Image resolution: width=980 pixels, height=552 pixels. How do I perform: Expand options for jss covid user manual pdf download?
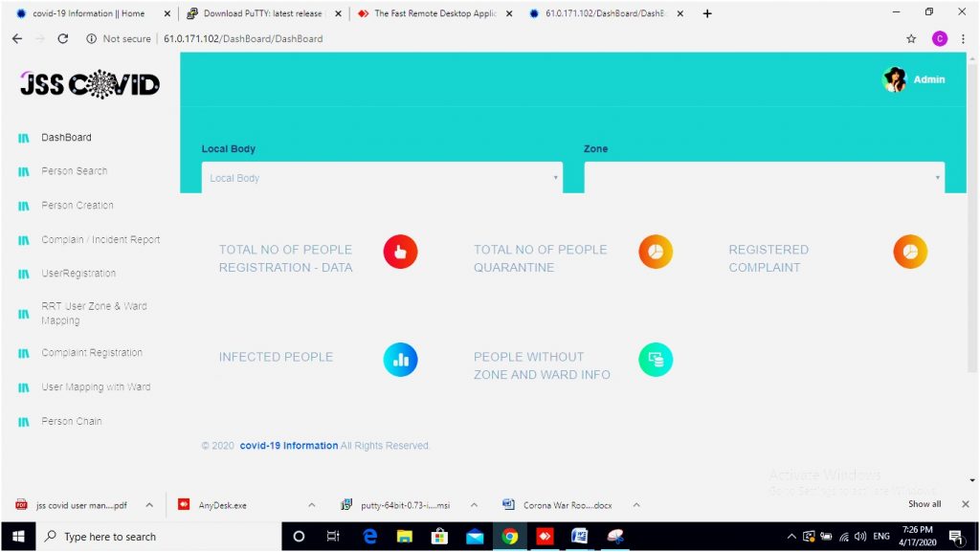coord(149,505)
